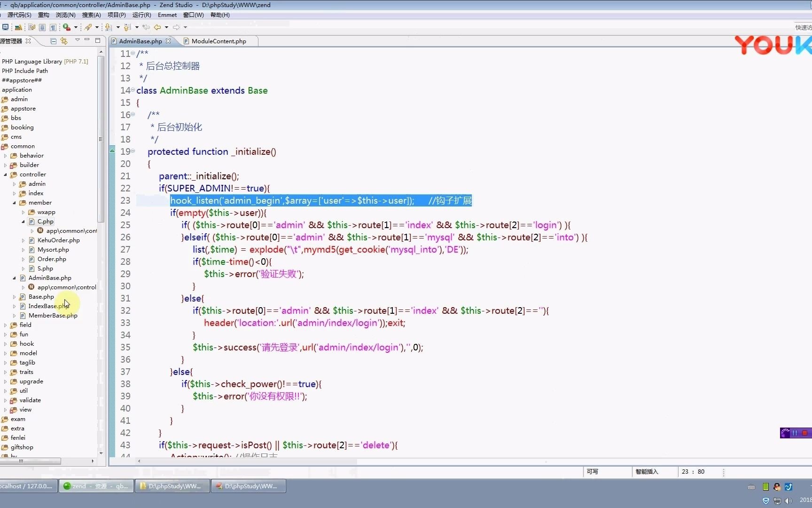Open dropdown next to pen tool icon

[97, 27]
